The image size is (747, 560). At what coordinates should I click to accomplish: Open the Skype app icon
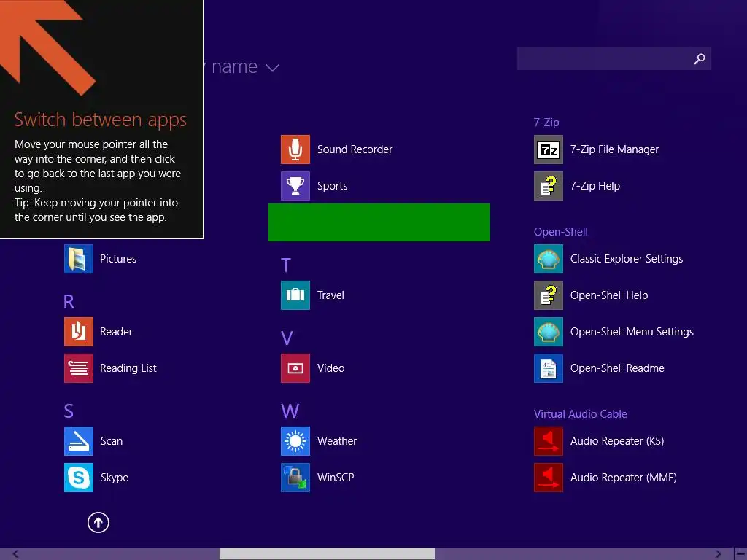click(79, 477)
